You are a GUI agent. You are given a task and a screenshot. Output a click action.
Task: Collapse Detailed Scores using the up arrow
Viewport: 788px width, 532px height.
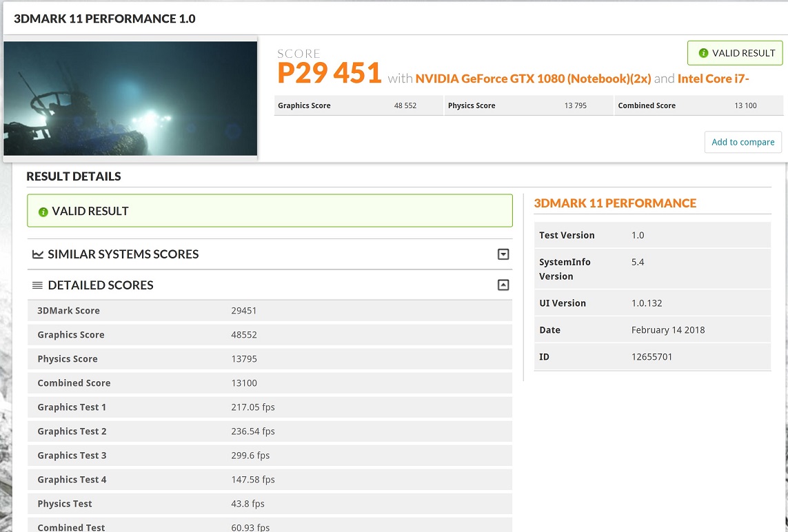(503, 285)
